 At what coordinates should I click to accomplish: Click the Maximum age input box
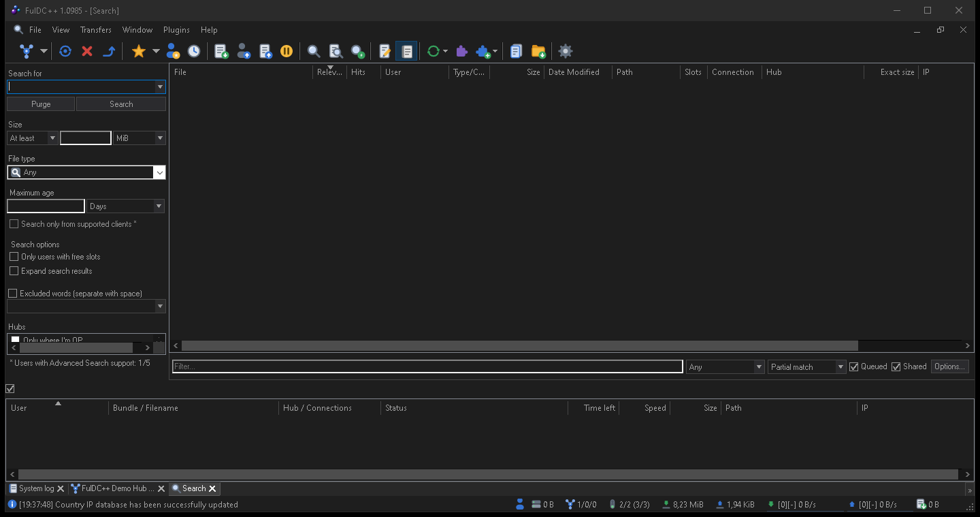point(46,206)
